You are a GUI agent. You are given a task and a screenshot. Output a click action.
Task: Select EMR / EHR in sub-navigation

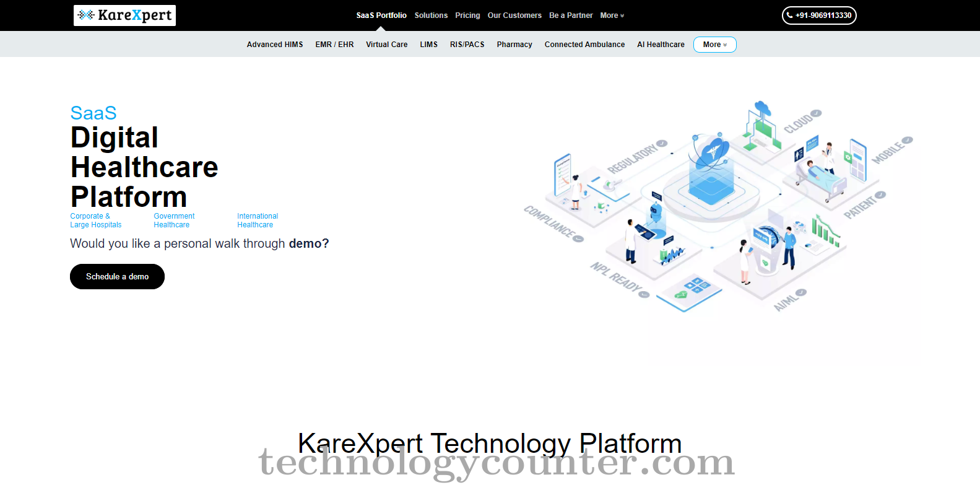pos(334,45)
